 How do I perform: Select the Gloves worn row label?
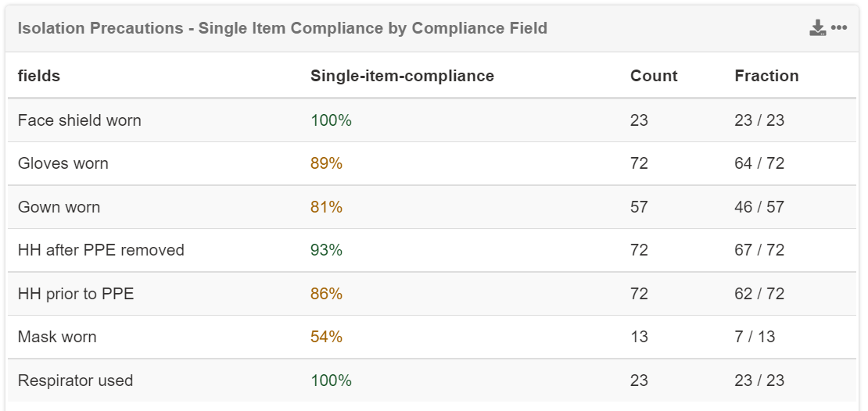click(63, 163)
